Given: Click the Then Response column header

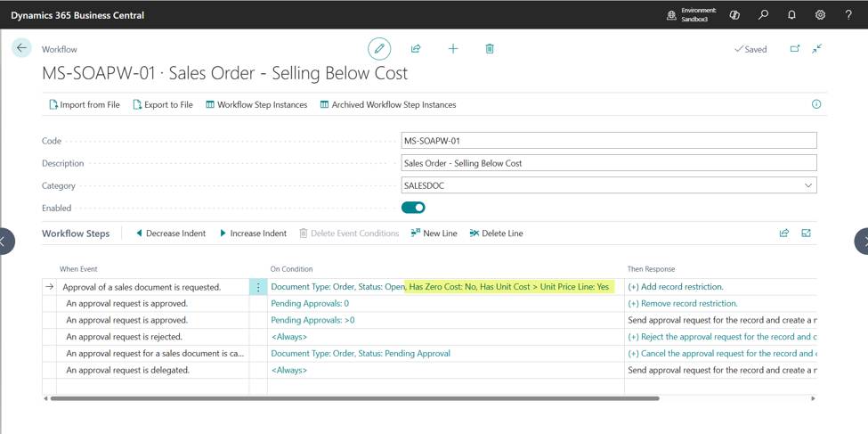Looking at the screenshot, I should point(651,269).
